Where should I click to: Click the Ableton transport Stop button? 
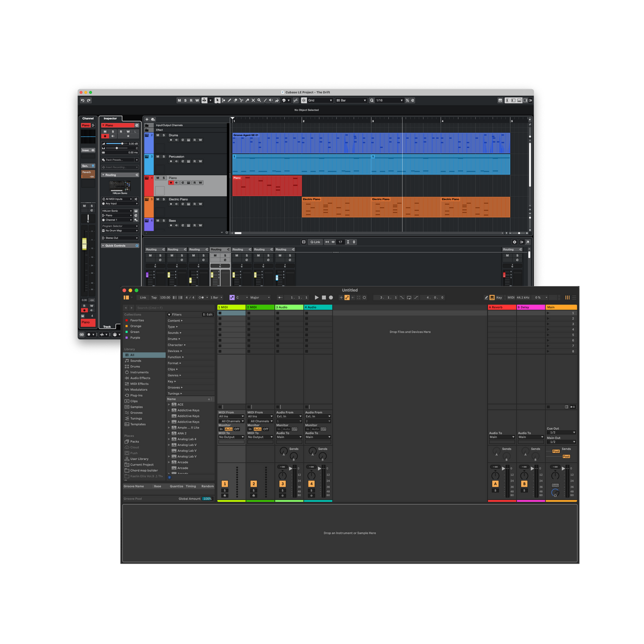324,297
